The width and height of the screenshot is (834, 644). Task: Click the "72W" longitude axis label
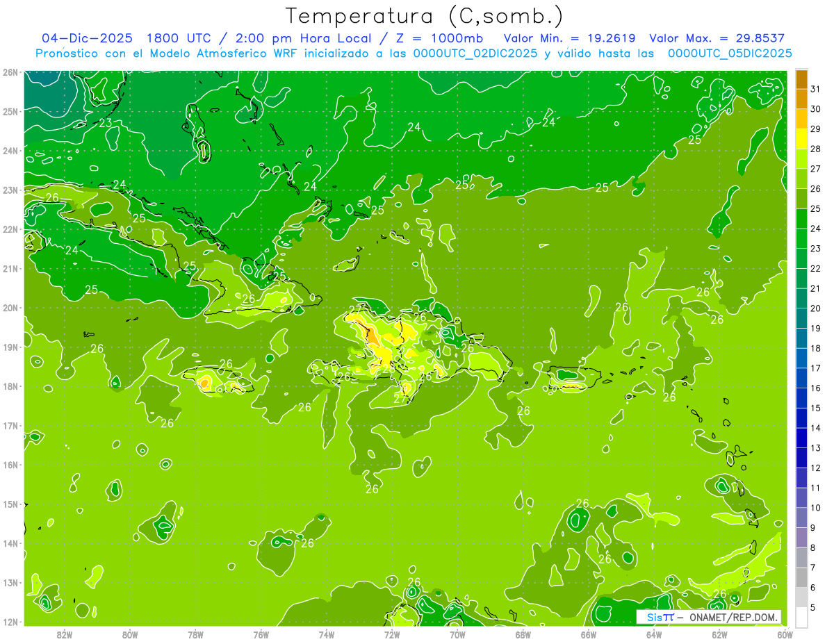pos(392,634)
